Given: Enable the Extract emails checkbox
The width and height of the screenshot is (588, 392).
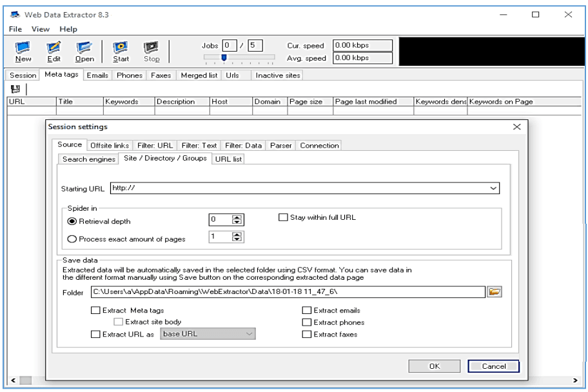Looking at the screenshot, I should [307, 311].
